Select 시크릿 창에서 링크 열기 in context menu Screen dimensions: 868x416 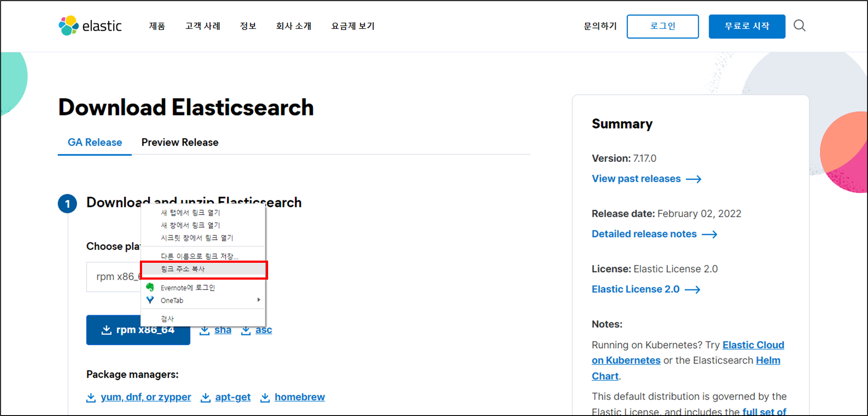coord(203,238)
